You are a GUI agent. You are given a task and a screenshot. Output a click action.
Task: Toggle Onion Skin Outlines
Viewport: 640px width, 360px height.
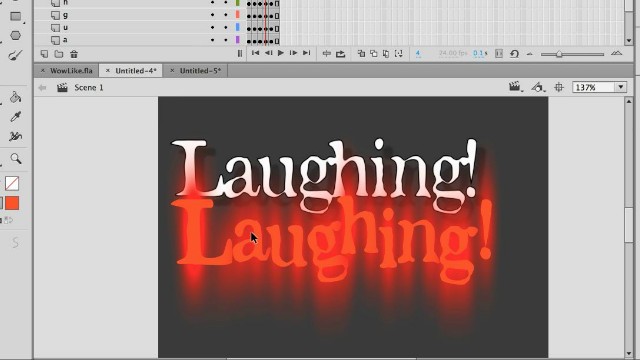pyautogui.click(x=373, y=53)
